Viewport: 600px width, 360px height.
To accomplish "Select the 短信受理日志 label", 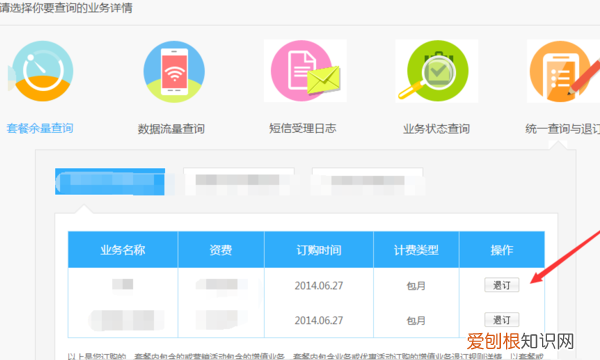I will pyautogui.click(x=302, y=128).
